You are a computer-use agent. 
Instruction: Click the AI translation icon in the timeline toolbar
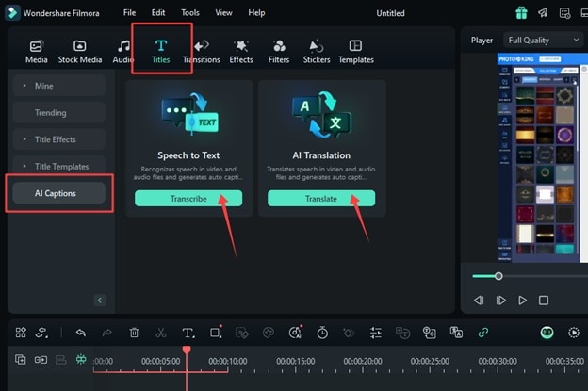(x=456, y=333)
